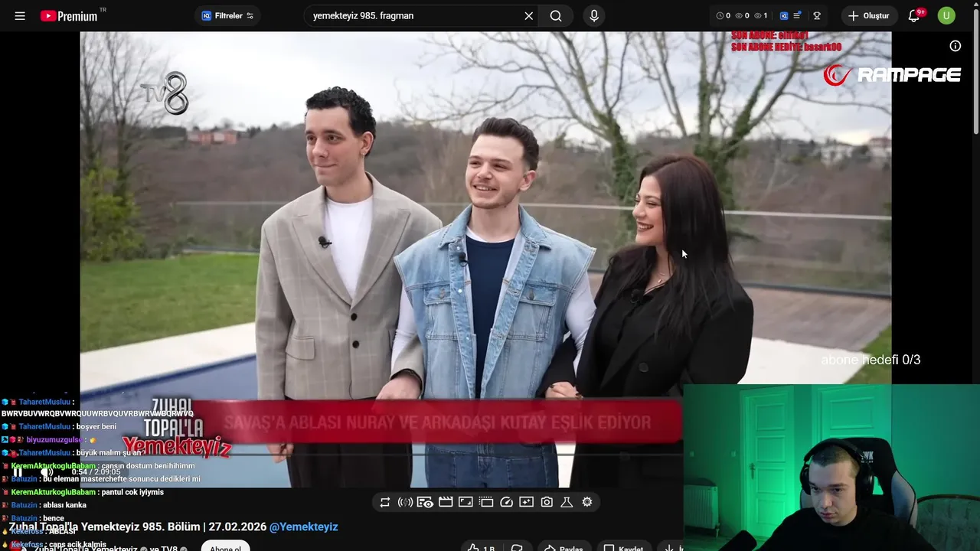Run search with the magnifier button
The image size is (980, 551).
click(556, 16)
